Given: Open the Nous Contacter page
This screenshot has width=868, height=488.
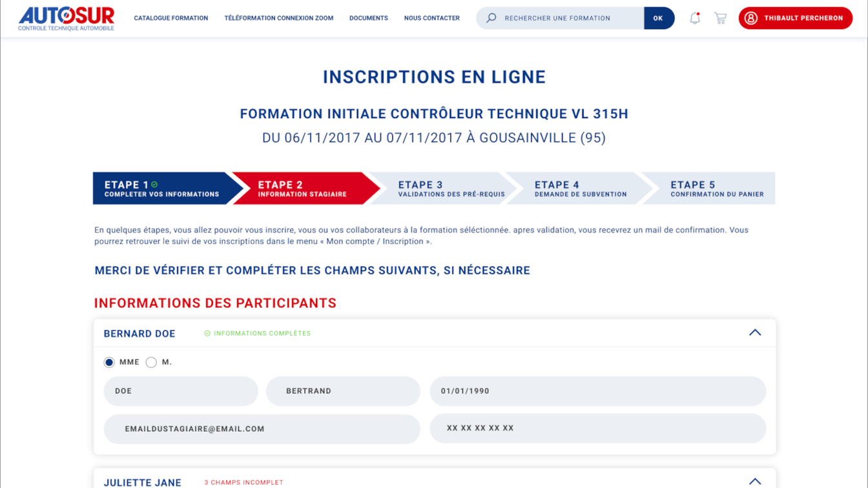Looking at the screenshot, I should (431, 18).
